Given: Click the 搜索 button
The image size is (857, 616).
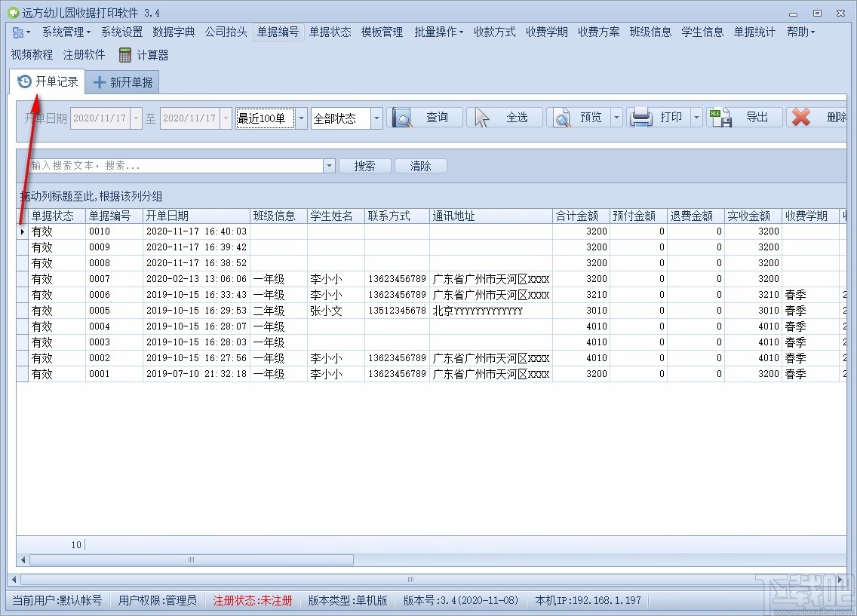Looking at the screenshot, I should pyautogui.click(x=364, y=165).
